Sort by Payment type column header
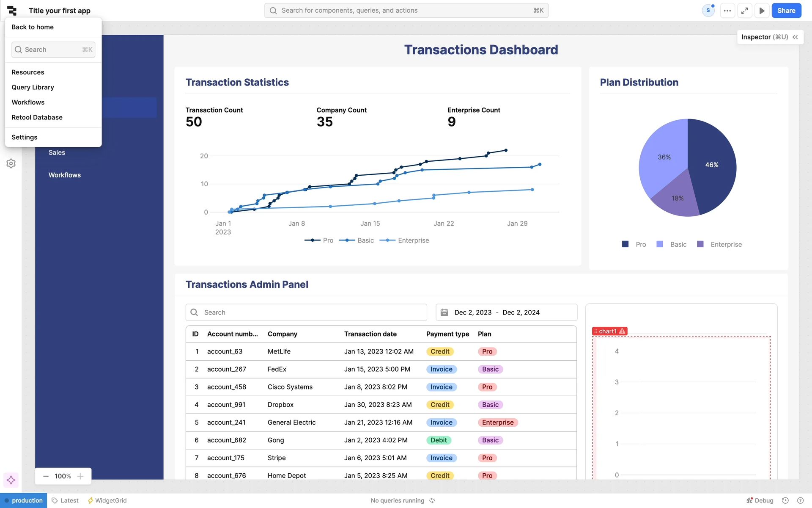Viewport: 812px width, 508px height. pyautogui.click(x=447, y=334)
